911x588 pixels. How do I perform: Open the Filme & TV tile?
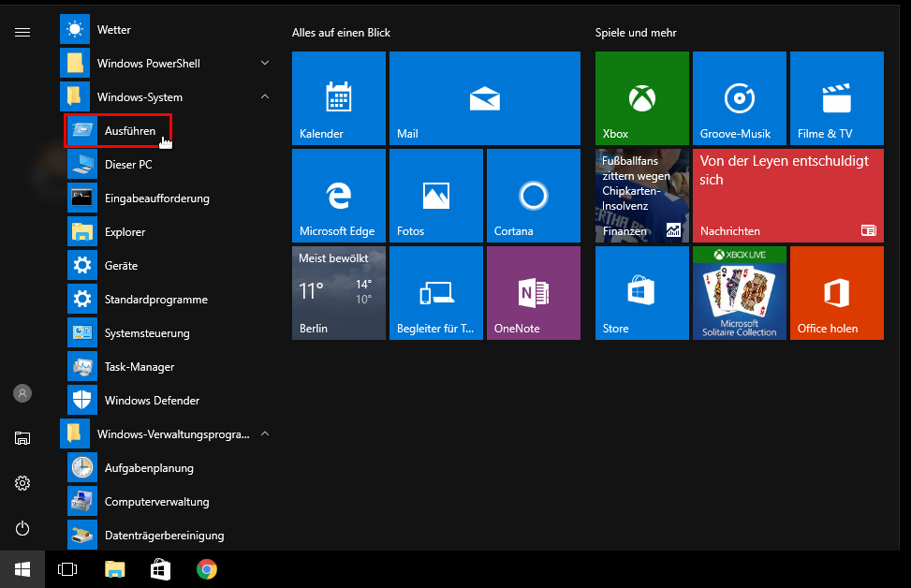837,98
